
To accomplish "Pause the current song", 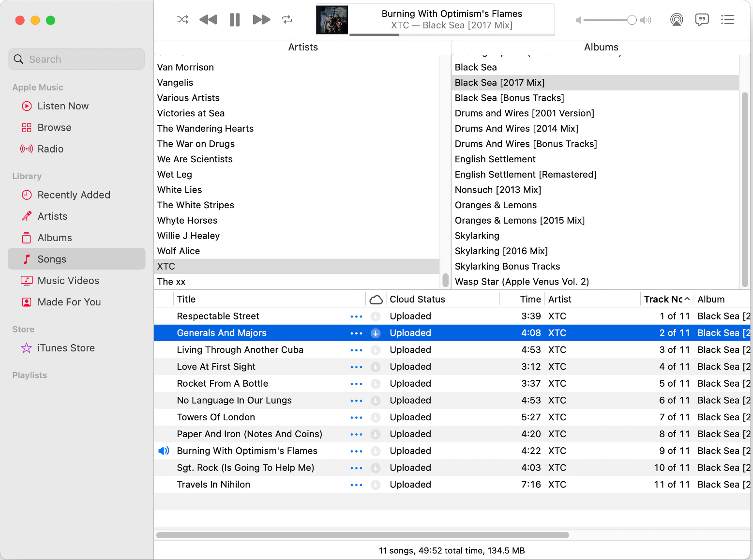I will coord(235,19).
